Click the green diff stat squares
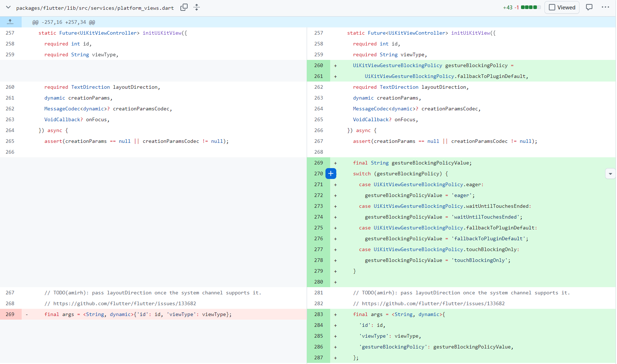This screenshot has width=617, height=364. point(530,7)
